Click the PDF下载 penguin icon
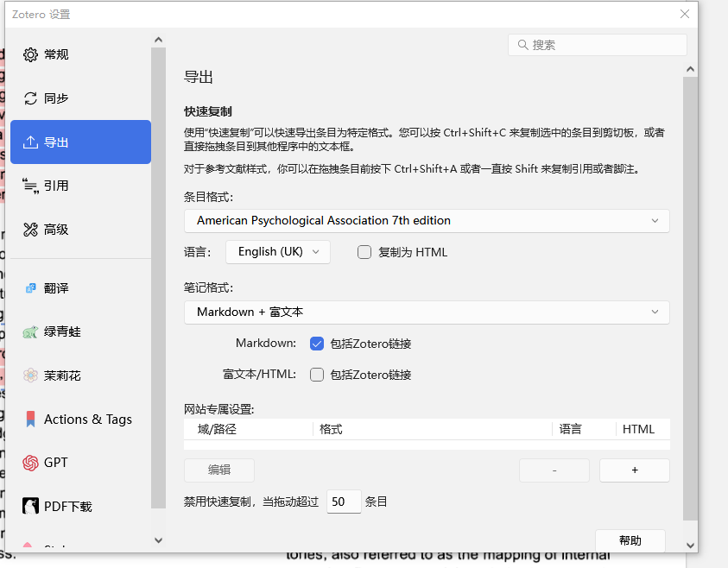Screen dimensions: 728x568 (30, 507)
